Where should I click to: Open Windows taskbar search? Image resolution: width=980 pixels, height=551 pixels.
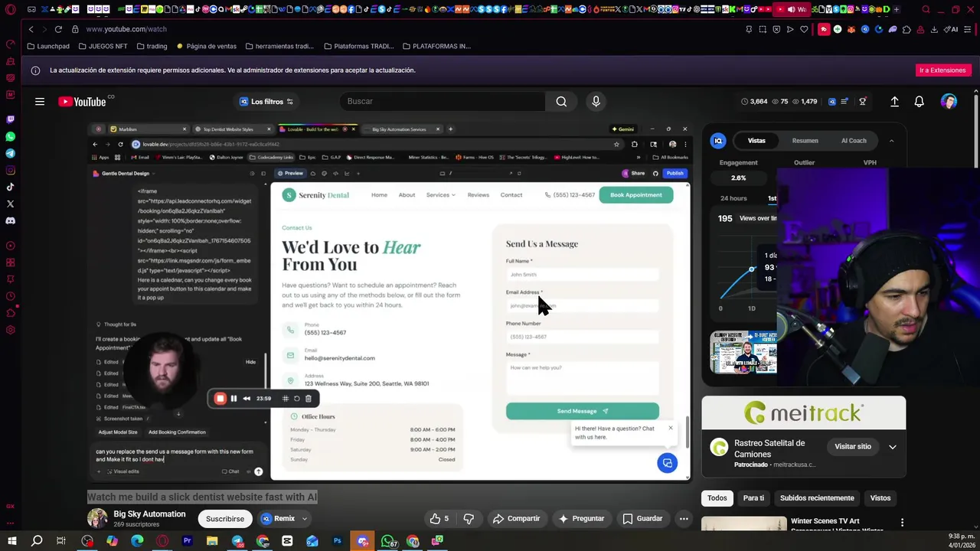pyautogui.click(x=37, y=541)
